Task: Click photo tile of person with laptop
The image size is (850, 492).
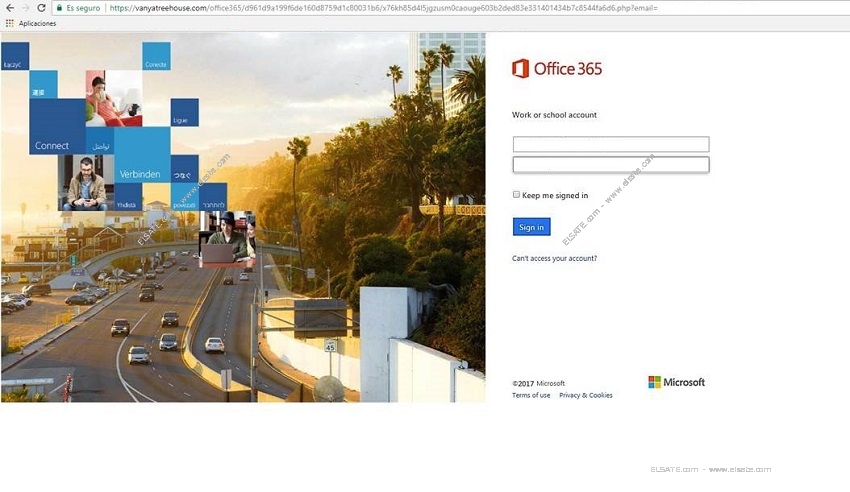Action: 227,239
